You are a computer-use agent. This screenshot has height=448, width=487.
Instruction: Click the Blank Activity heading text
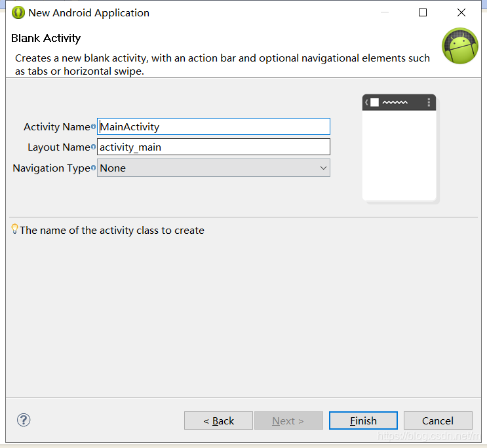point(46,38)
